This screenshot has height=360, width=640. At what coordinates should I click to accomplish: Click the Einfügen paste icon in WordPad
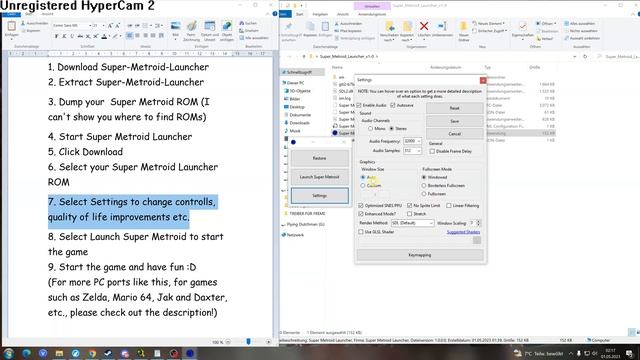[x=11, y=26]
